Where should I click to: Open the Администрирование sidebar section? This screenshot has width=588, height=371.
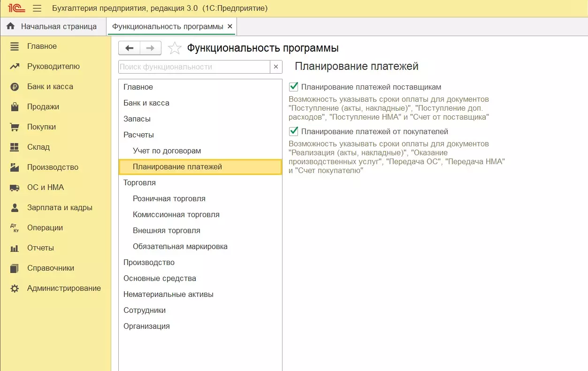coord(55,288)
